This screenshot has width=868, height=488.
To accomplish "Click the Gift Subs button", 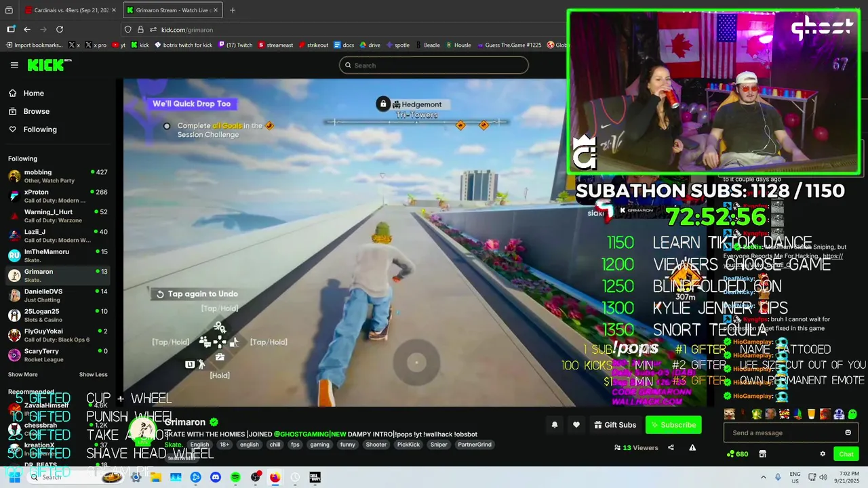I will pos(615,425).
